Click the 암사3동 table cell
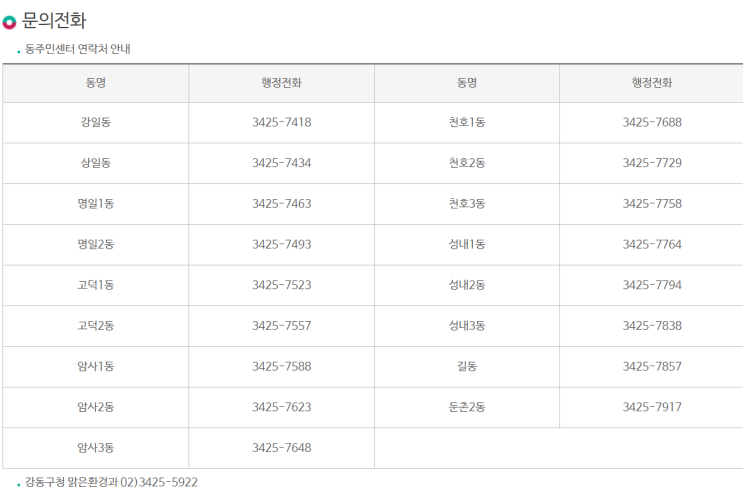 tap(96, 448)
